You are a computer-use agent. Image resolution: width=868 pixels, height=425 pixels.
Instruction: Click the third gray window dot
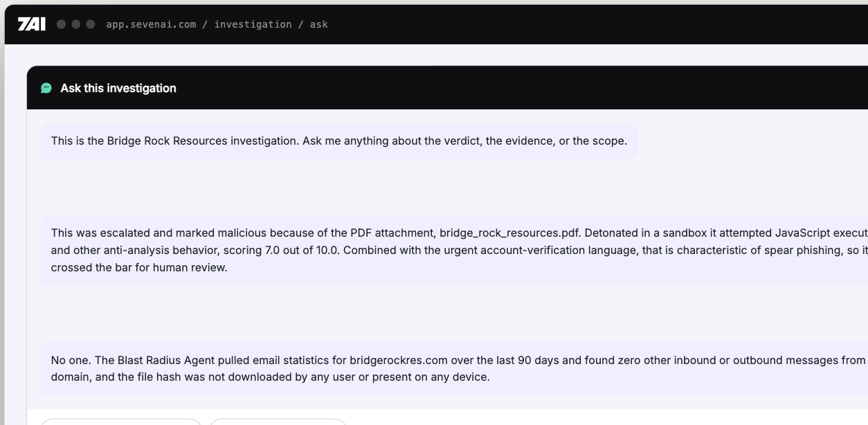click(90, 24)
